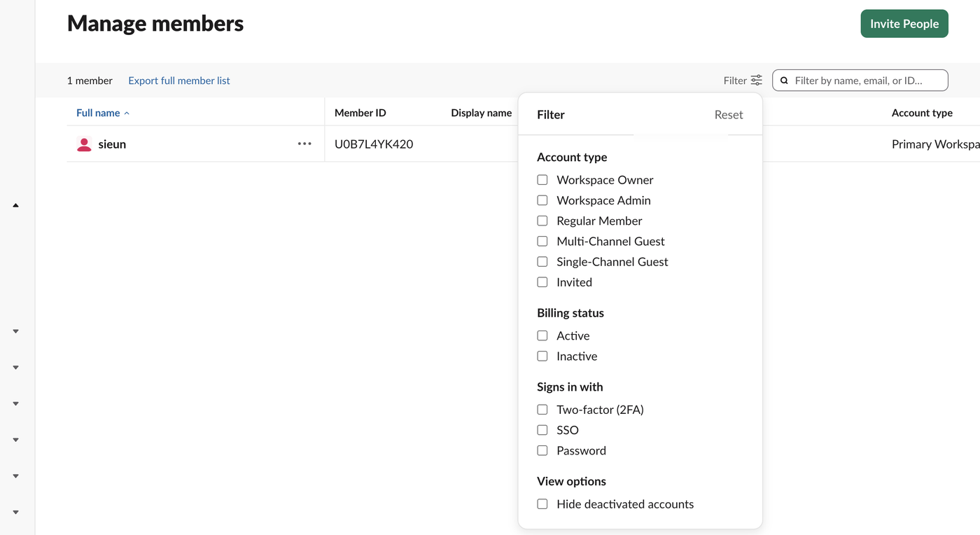Select the Single-Channel Guest checkbox
980x535 pixels.
point(542,262)
